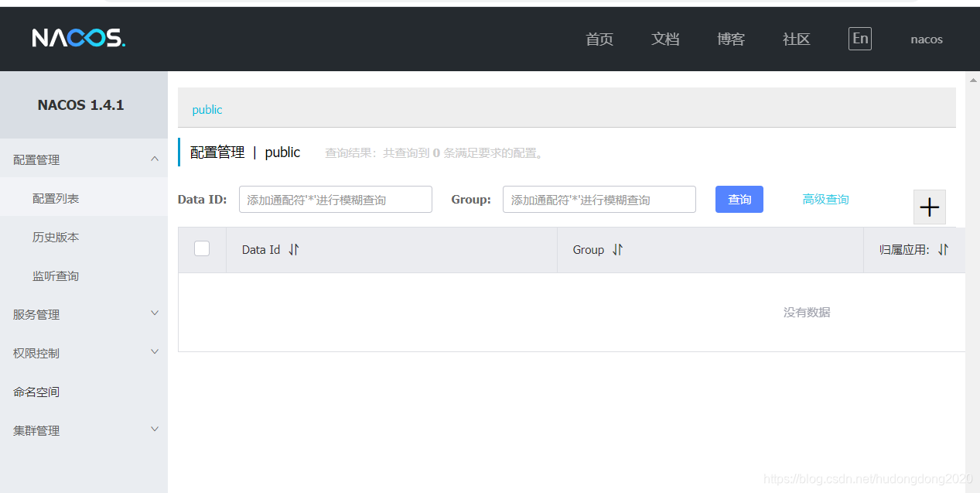Click the vertical scrollbar up arrow
The height and width of the screenshot is (493, 980).
tap(972, 79)
